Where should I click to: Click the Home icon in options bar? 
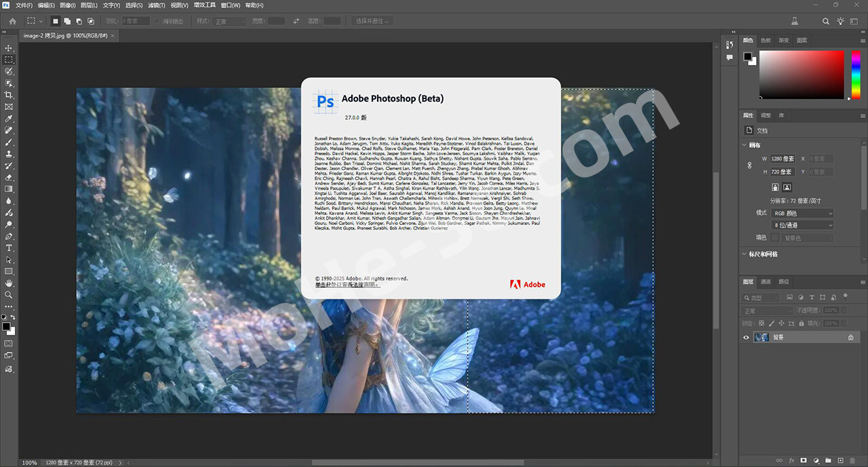(x=12, y=21)
